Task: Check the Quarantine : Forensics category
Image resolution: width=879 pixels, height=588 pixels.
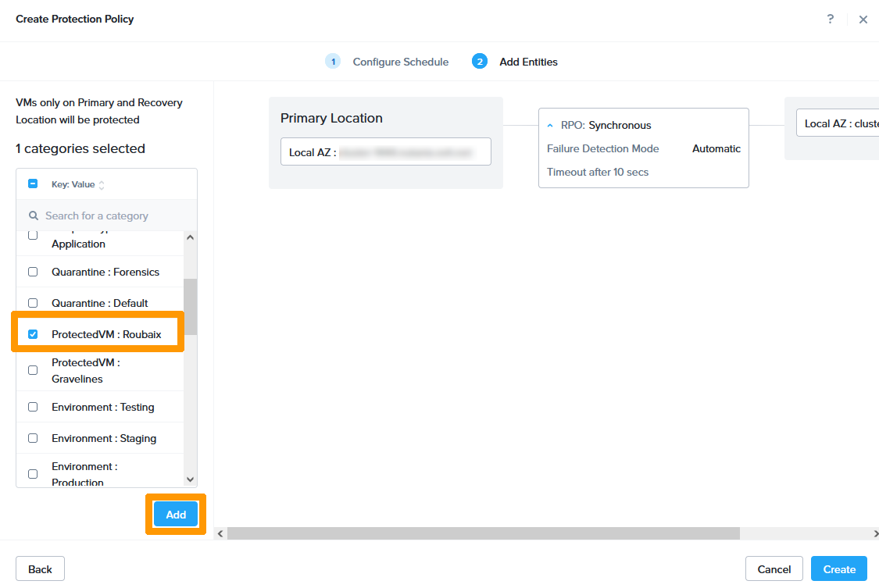Action: (33, 272)
